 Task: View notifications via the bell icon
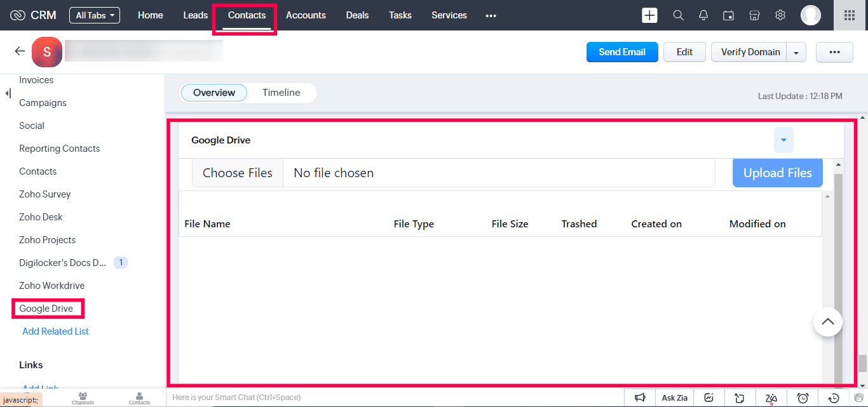tap(703, 15)
